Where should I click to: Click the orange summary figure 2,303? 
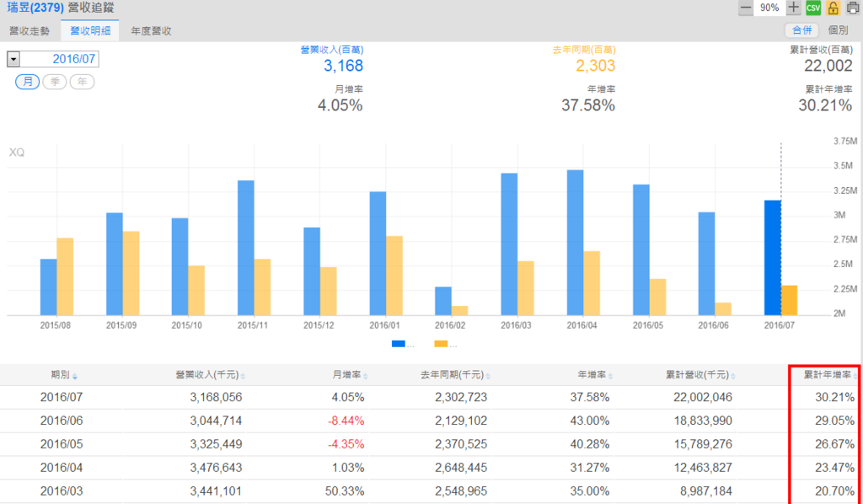[596, 66]
